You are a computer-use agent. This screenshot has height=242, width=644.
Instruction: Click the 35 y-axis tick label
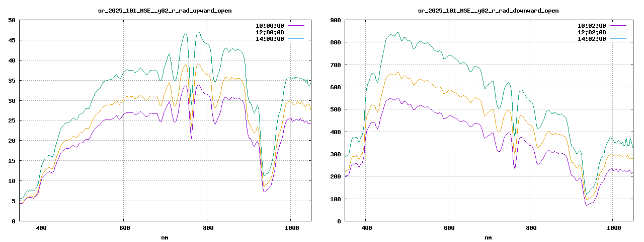pyautogui.click(x=12, y=81)
